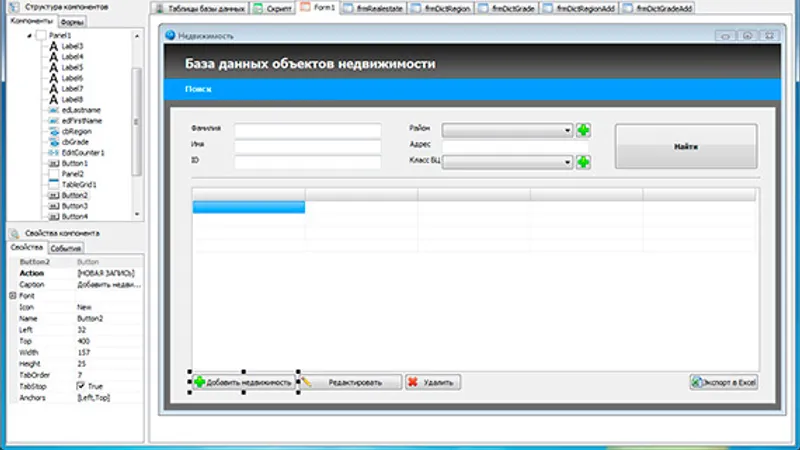Click the EditCounter1 icon in tree
This screenshot has height=450, width=800.
pyautogui.click(x=54, y=153)
